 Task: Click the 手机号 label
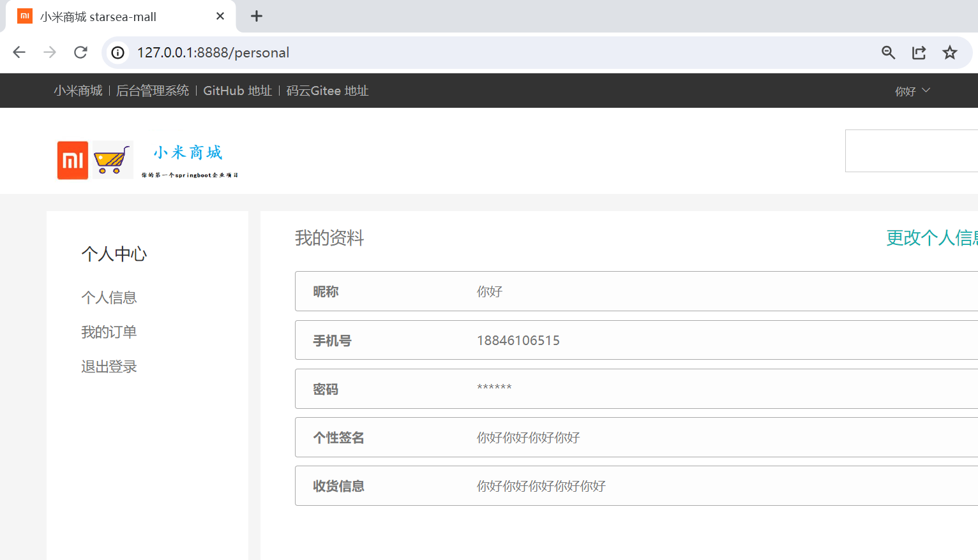(x=332, y=341)
